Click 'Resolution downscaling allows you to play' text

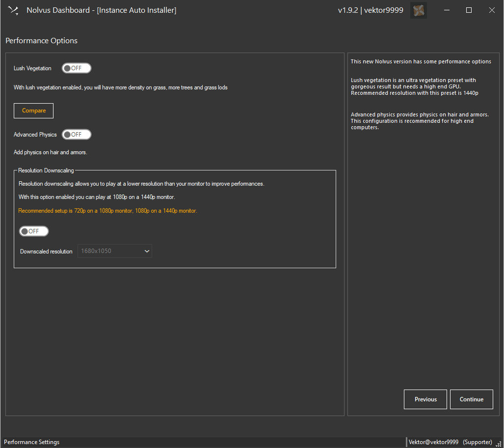[141, 184]
